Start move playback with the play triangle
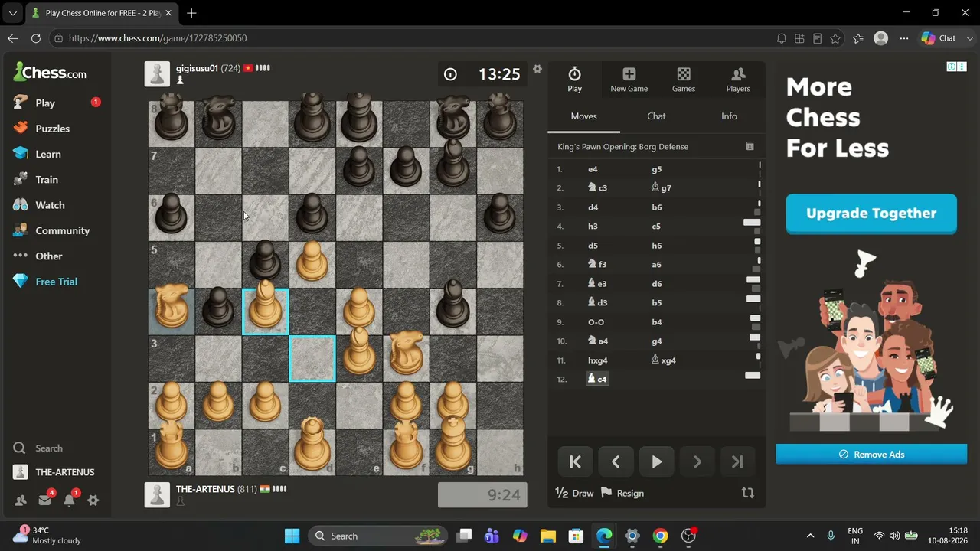Viewport: 980px width, 551px height. coord(657,462)
